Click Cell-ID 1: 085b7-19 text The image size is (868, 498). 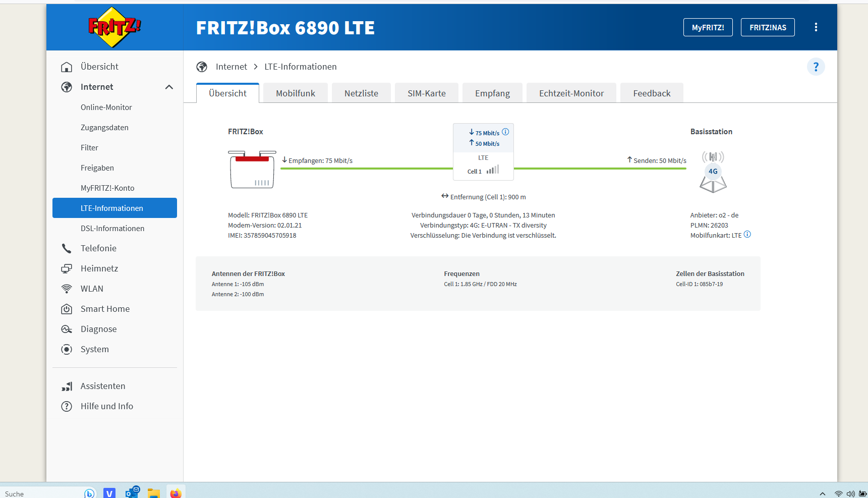pos(700,284)
